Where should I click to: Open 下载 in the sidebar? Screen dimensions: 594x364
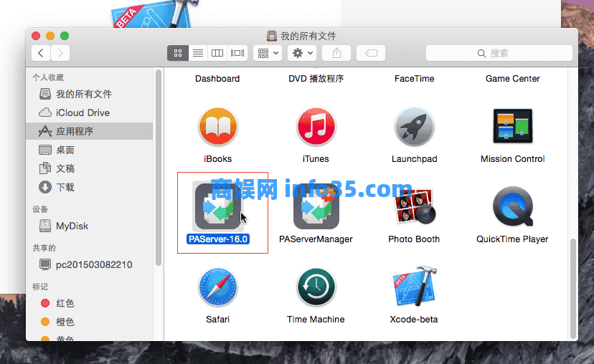[x=90, y=187]
